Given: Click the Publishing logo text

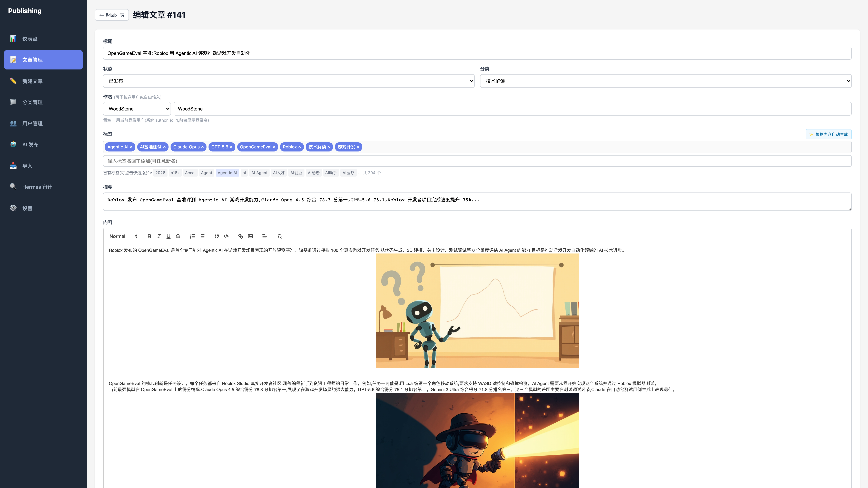Looking at the screenshot, I should coord(25,11).
